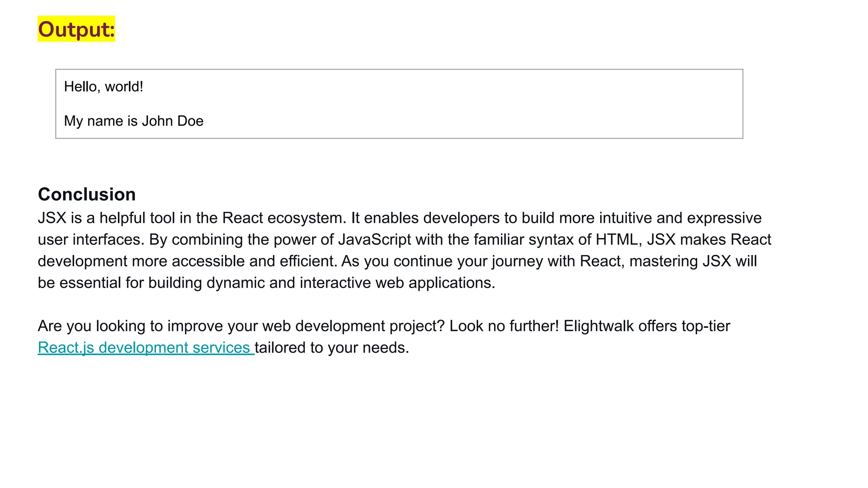Click the phrase "mastering JSX will"

click(693, 261)
